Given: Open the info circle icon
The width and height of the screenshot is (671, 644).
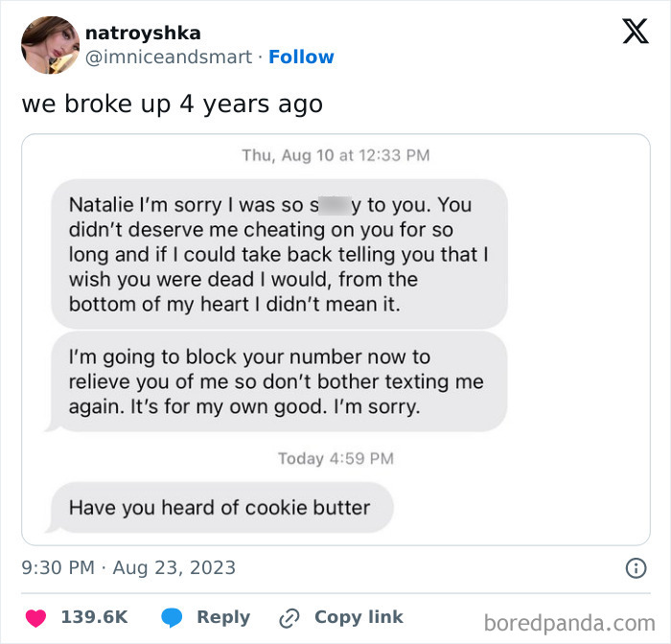Looking at the screenshot, I should coord(636,568).
